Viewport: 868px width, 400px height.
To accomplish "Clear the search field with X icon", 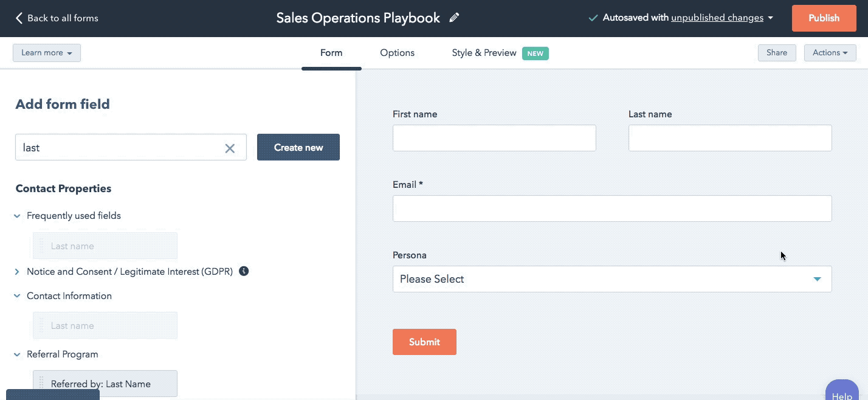I will coord(230,148).
